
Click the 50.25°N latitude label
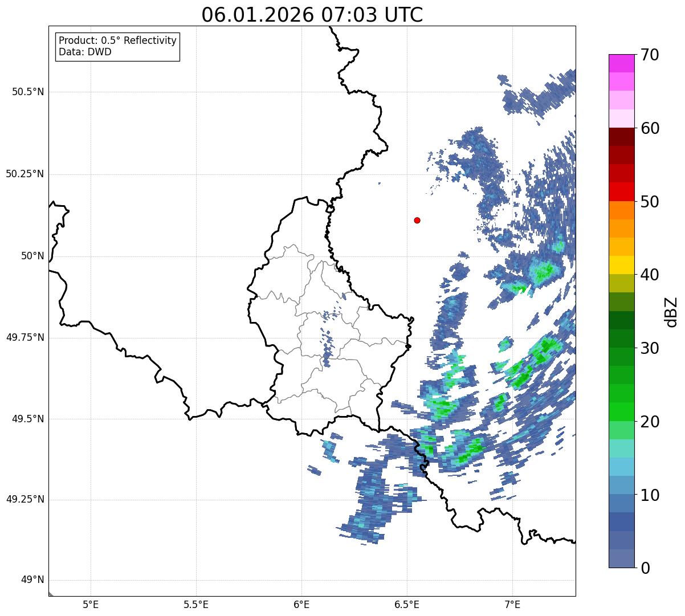tap(25, 174)
